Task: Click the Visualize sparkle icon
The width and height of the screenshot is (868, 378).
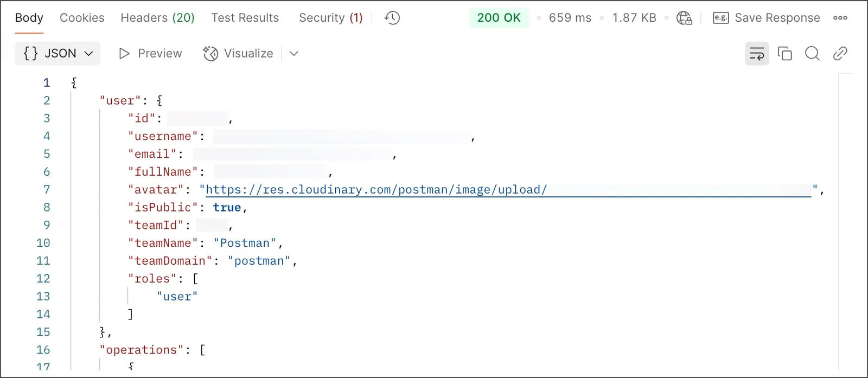Action: tap(210, 53)
